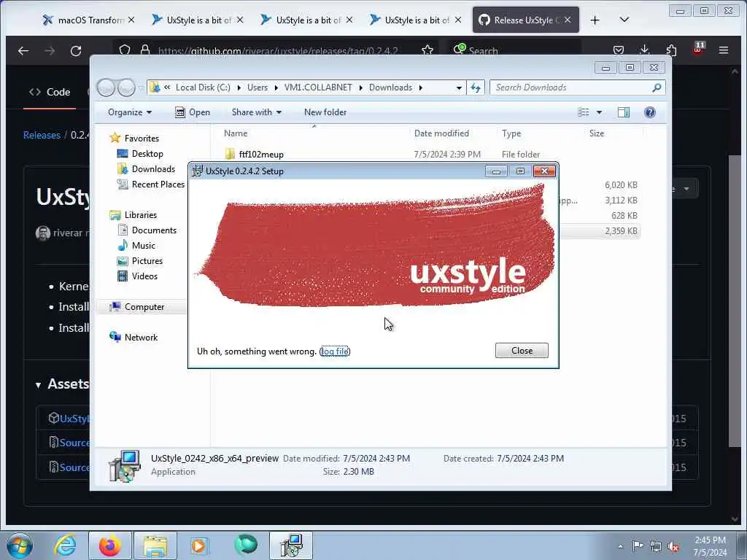This screenshot has width=747, height=560.
Task: Open Firefox hamburger application menu
Action: 723,50
